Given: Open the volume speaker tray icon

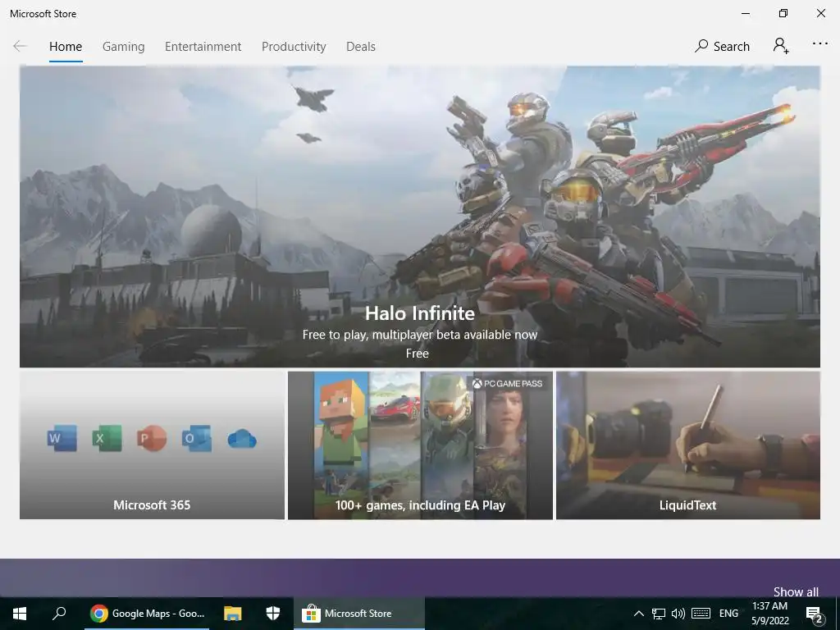Looking at the screenshot, I should tap(678, 614).
